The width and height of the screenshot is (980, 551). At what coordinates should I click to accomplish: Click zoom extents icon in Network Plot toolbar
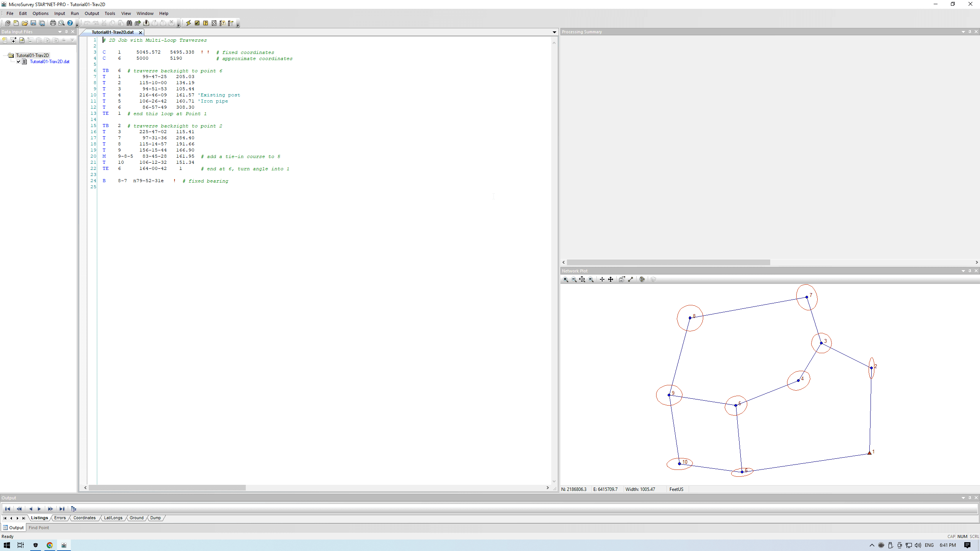click(582, 280)
